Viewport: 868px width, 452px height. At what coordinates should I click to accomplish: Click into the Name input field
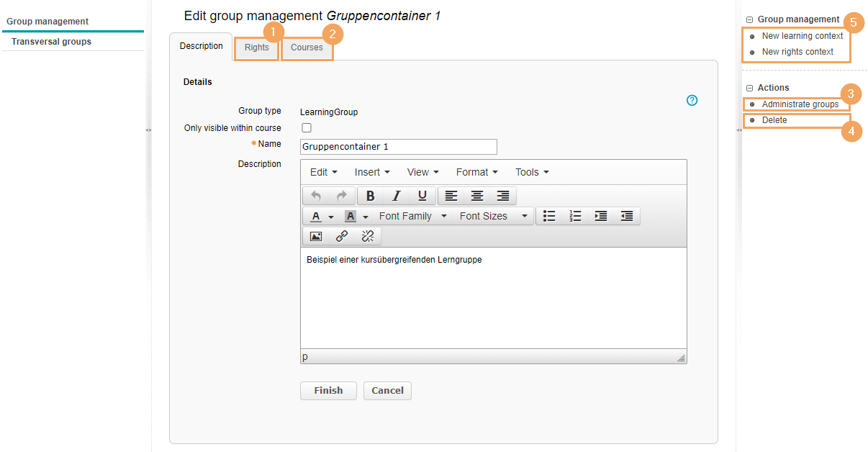click(398, 147)
